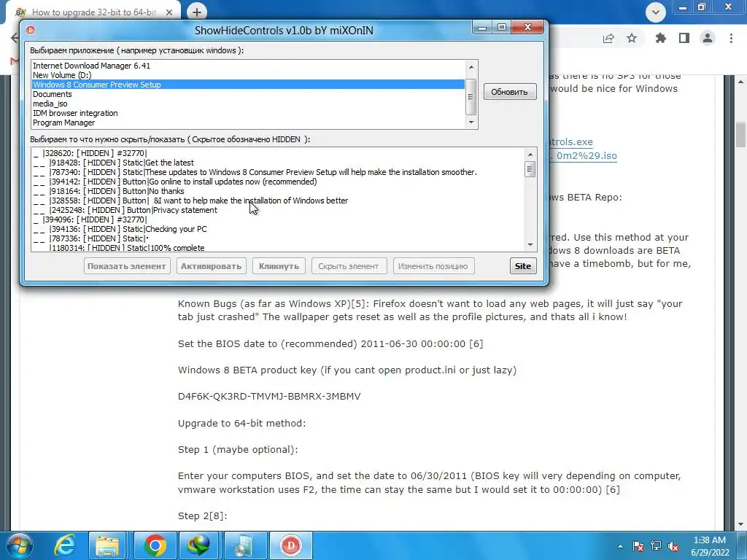Select New Volume (D:) in application list
747x560 pixels.
(248, 75)
